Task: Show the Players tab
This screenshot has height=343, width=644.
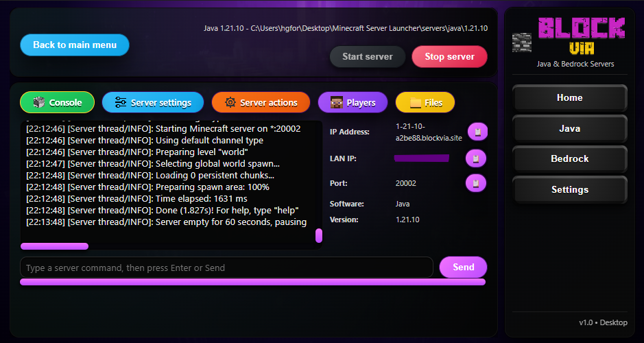Action: [x=353, y=102]
